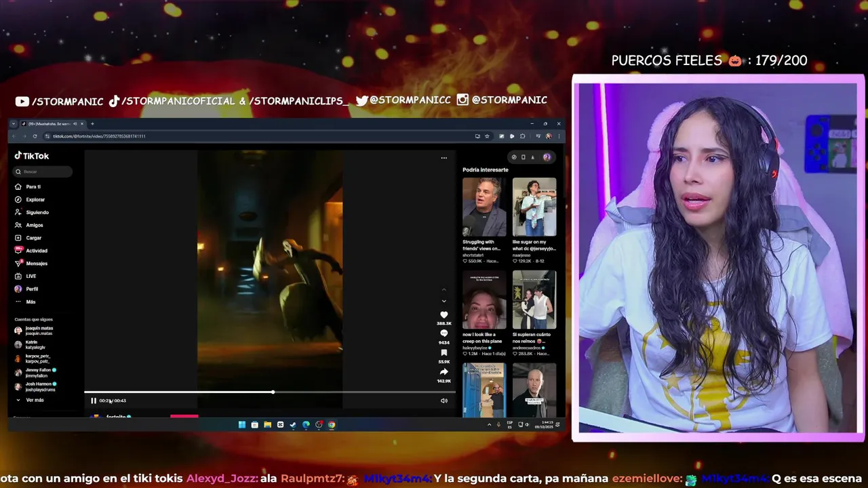
Task: Open Chrome extensions puzzle icon
Action: [x=522, y=136]
